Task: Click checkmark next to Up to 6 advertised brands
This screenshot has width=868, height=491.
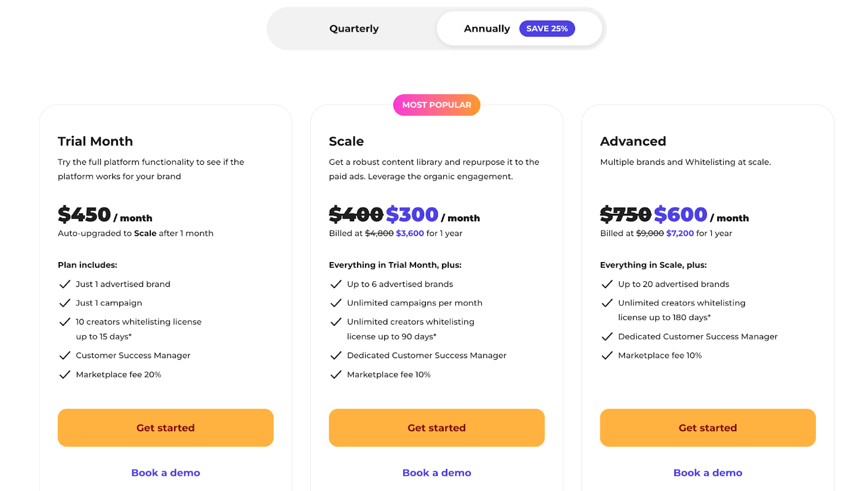Action: point(336,284)
